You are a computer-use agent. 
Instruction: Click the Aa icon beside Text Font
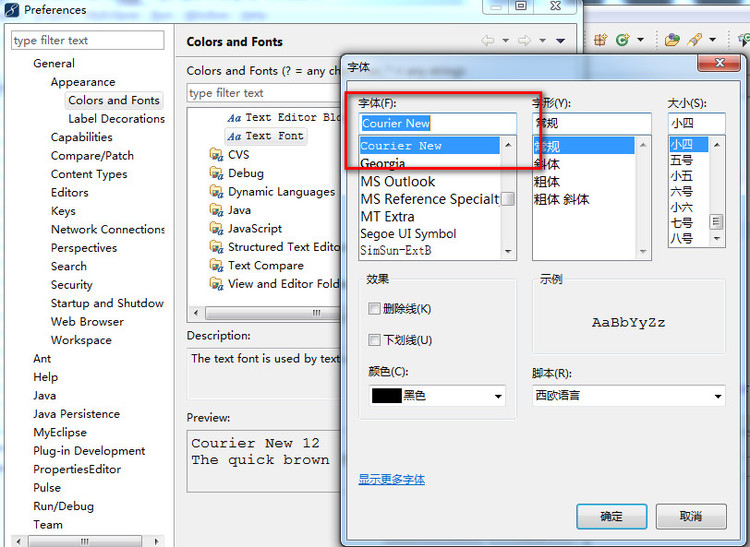pyautogui.click(x=234, y=137)
